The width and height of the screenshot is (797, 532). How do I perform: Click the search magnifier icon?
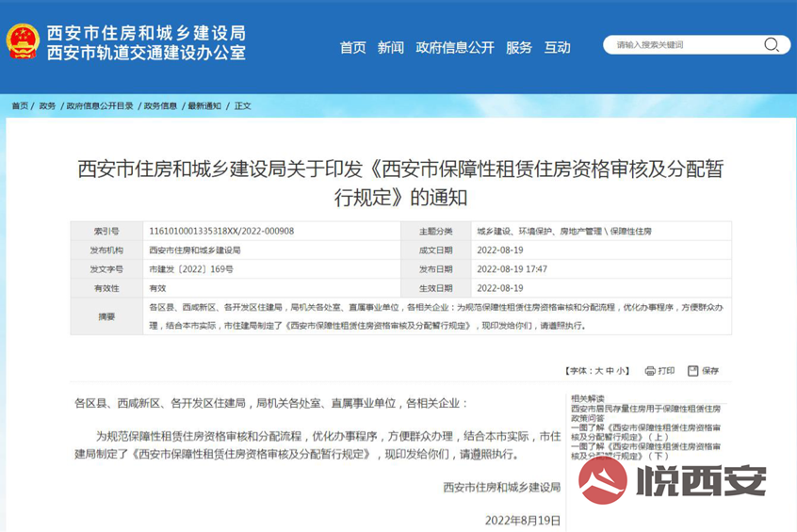(x=772, y=44)
